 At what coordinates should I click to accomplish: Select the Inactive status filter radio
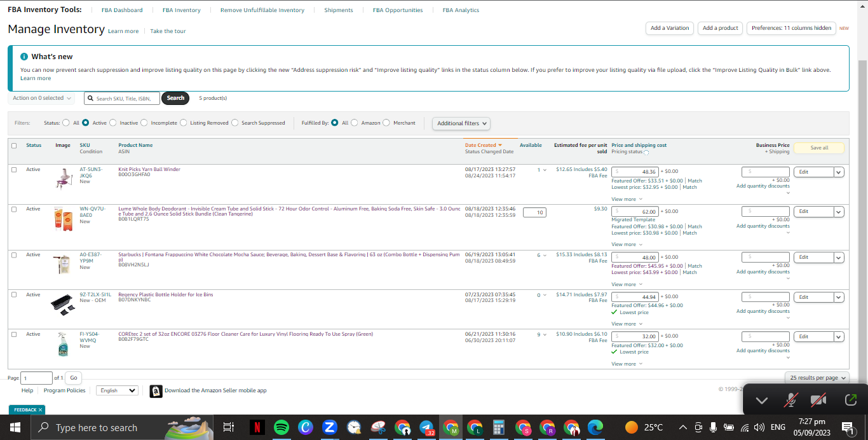112,123
